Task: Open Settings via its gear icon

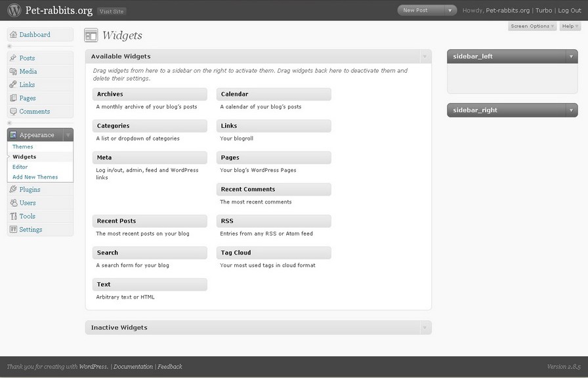Action: 14,229
